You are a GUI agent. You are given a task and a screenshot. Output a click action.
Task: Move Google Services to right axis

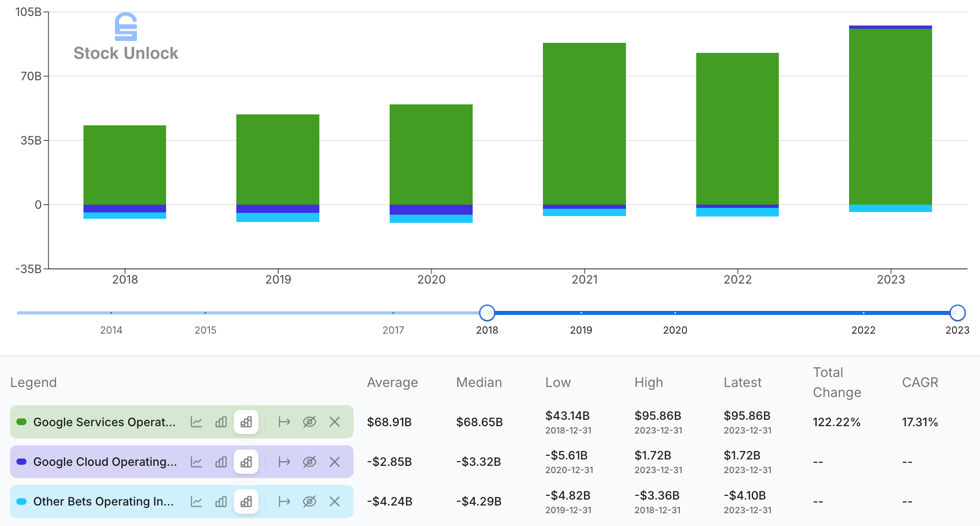pyautogui.click(x=284, y=422)
